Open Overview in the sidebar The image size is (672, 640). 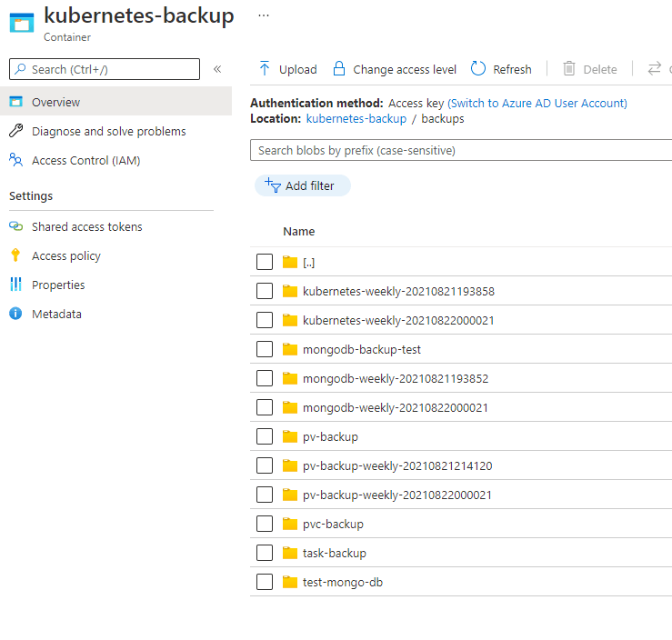[115, 101]
